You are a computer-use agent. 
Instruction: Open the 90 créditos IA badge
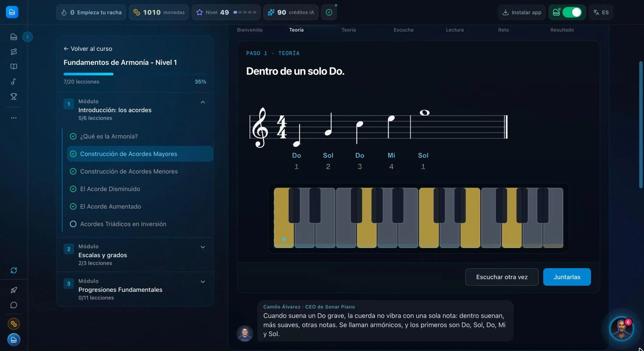coord(291,12)
